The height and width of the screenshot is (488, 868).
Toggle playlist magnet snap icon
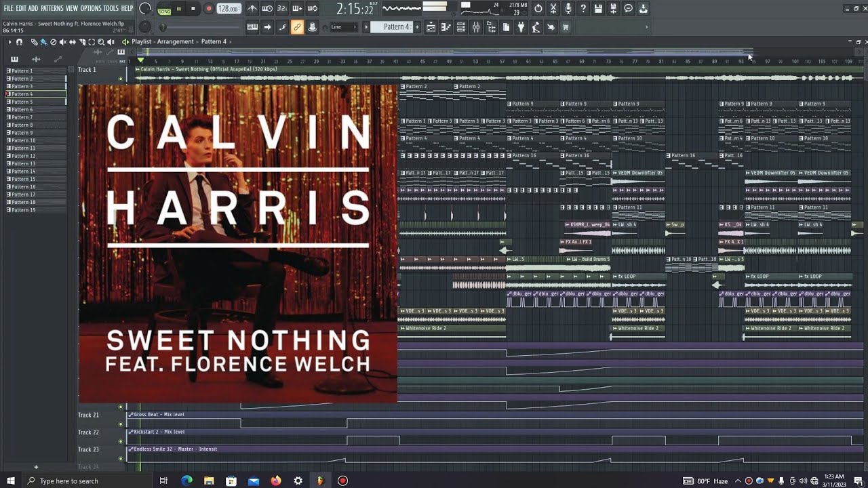click(19, 42)
